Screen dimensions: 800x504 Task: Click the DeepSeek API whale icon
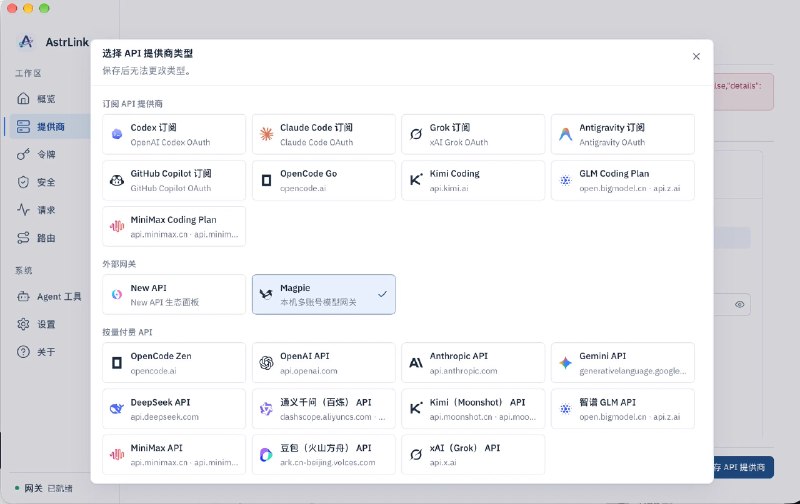117,409
